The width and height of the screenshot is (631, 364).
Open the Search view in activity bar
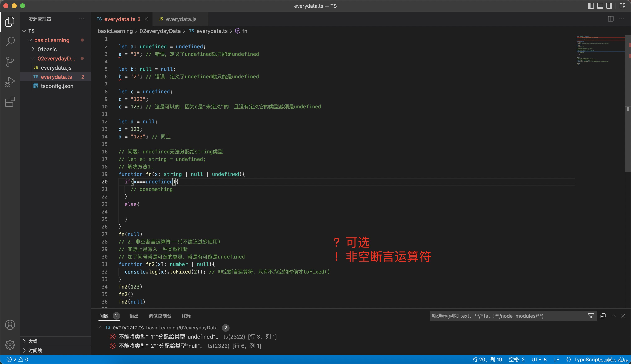tap(10, 41)
